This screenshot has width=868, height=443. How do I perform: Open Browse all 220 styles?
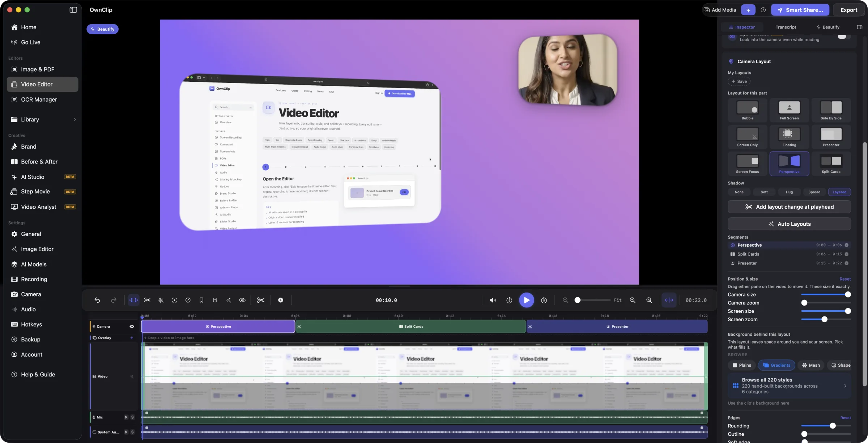click(x=789, y=386)
